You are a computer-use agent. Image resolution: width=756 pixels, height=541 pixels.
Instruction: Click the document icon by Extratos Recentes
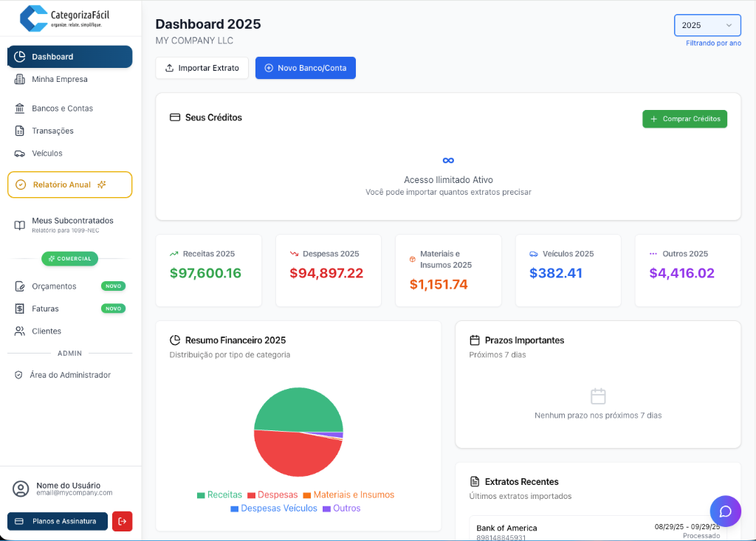[475, 482]
